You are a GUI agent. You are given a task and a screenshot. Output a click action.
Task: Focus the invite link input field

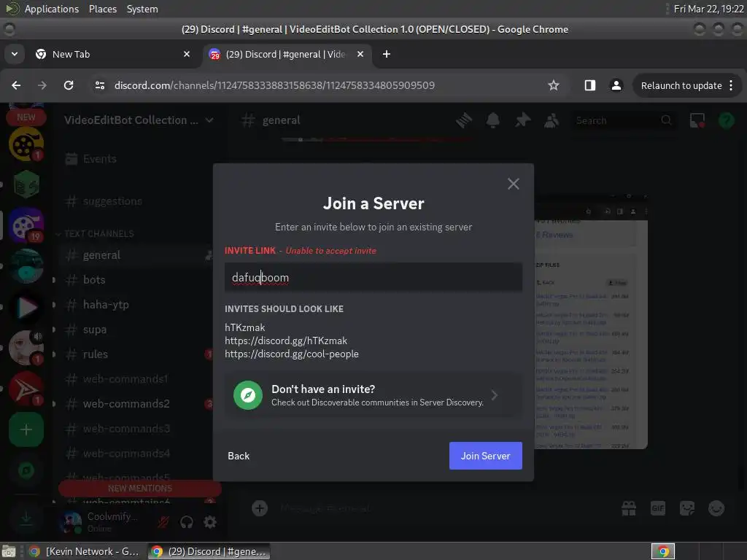(x=373, y=277)
